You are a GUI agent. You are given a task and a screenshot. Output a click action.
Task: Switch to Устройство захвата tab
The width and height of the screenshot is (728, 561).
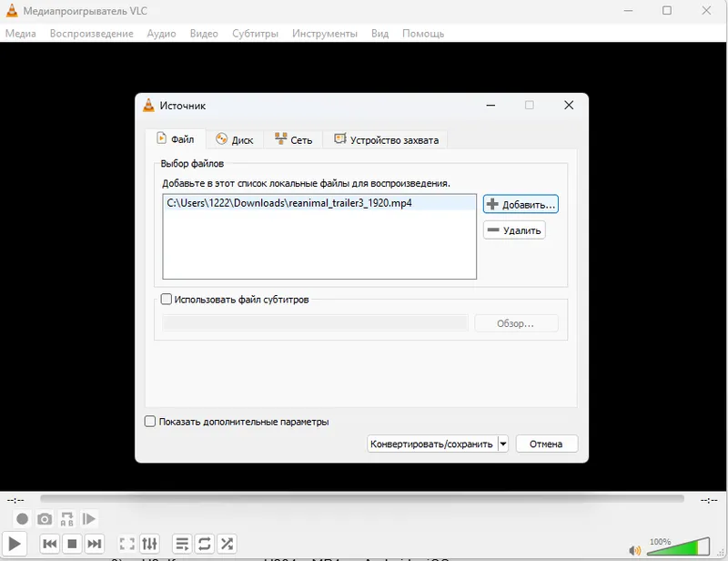385,139
